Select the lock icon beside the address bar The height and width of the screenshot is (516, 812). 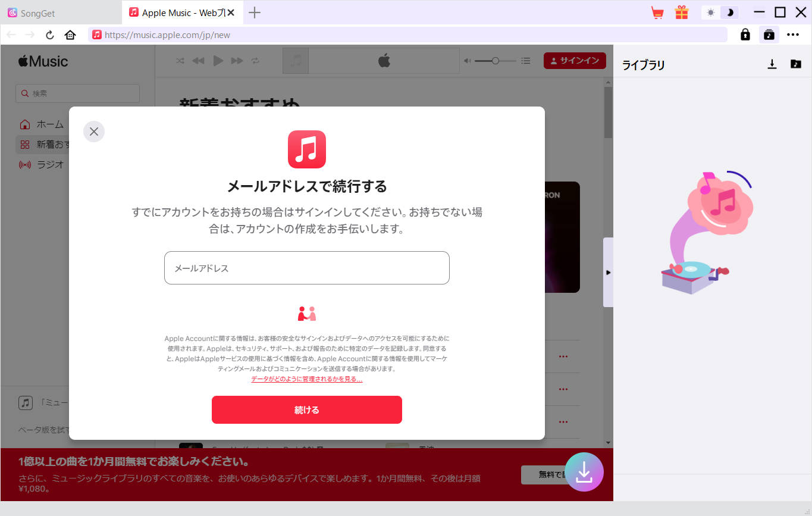(744, 34)
